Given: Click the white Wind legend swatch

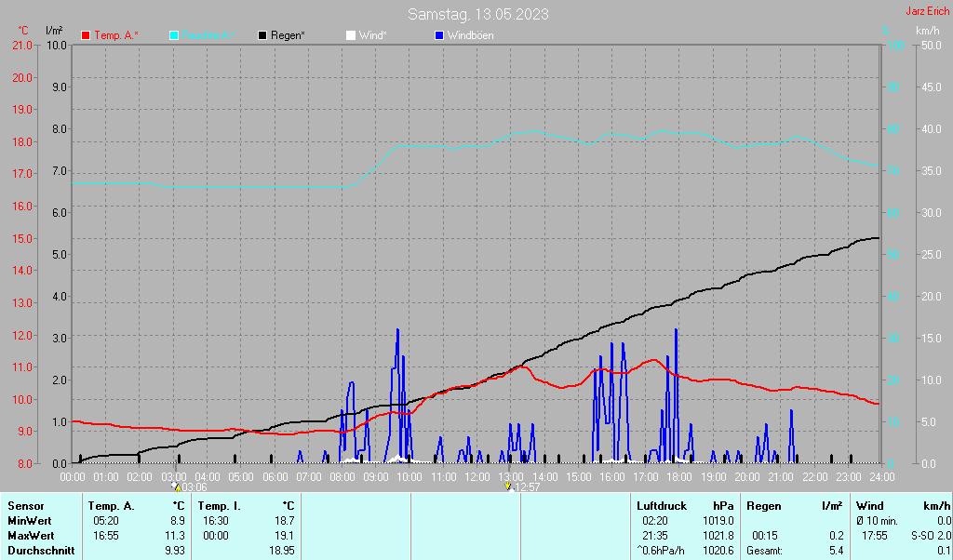Looking at the screenshot, I should pyautogui.click(x=351, y=36).
